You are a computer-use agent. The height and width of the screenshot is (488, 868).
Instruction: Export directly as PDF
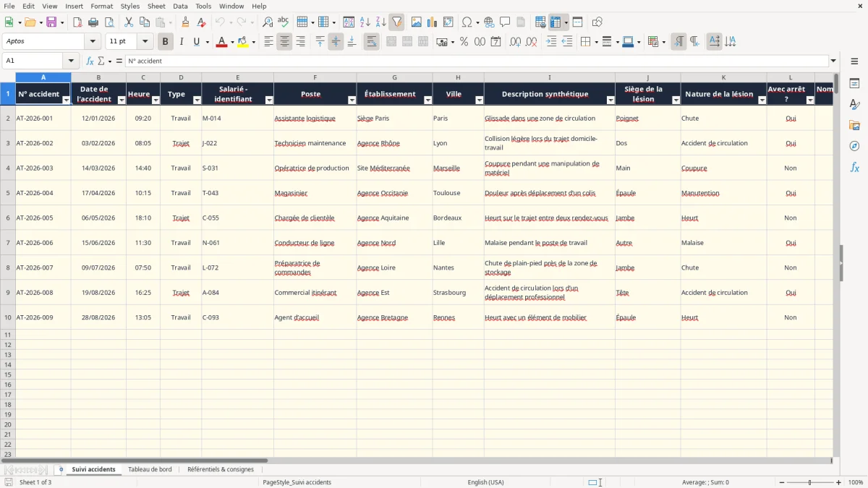click(x=77, y=22)
